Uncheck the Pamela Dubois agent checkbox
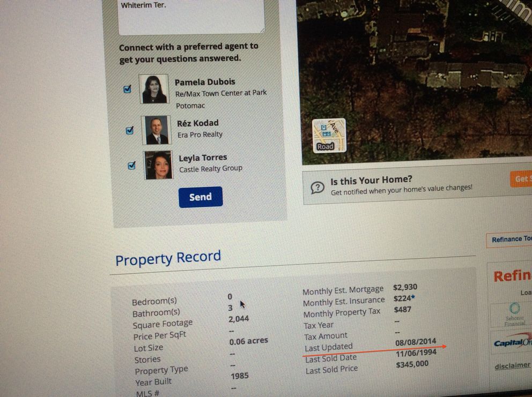 127,89
